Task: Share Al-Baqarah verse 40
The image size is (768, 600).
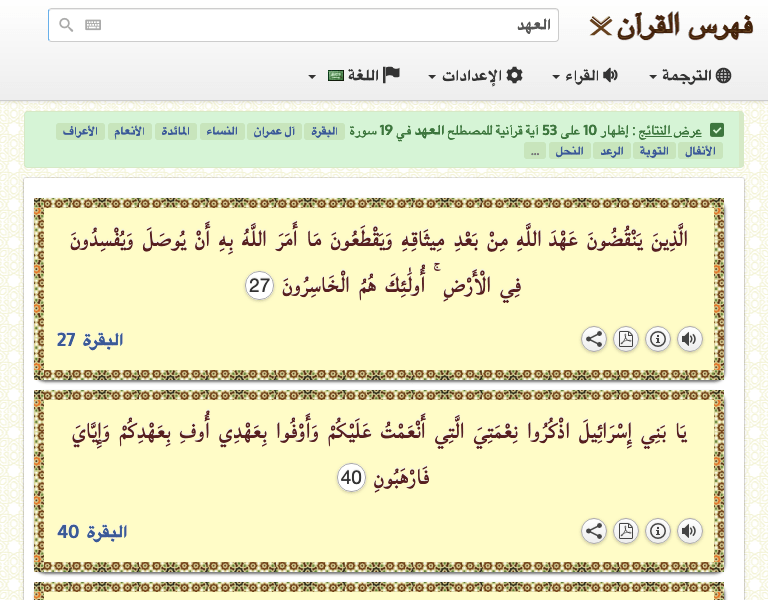Action: [594, 531]
